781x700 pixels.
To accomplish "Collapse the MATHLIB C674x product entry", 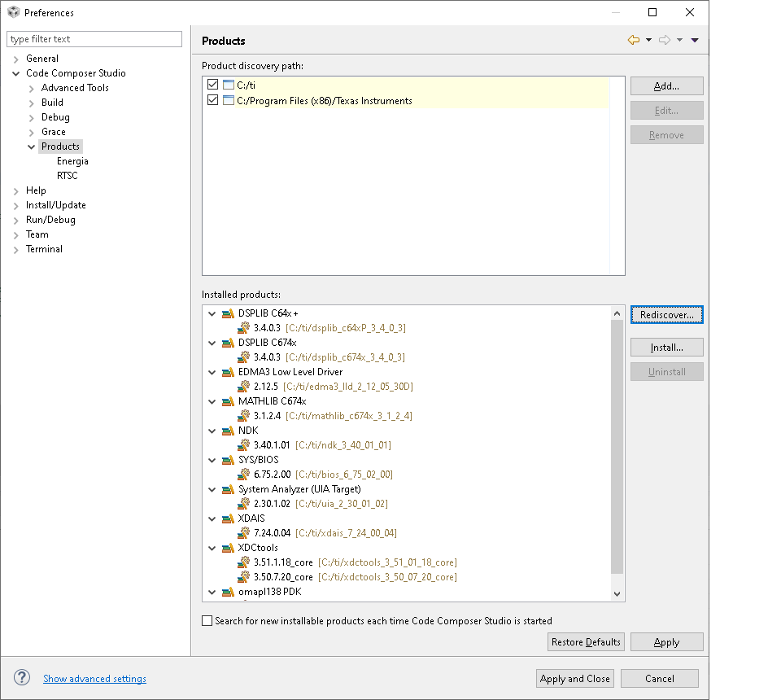I will pos(212,401).
